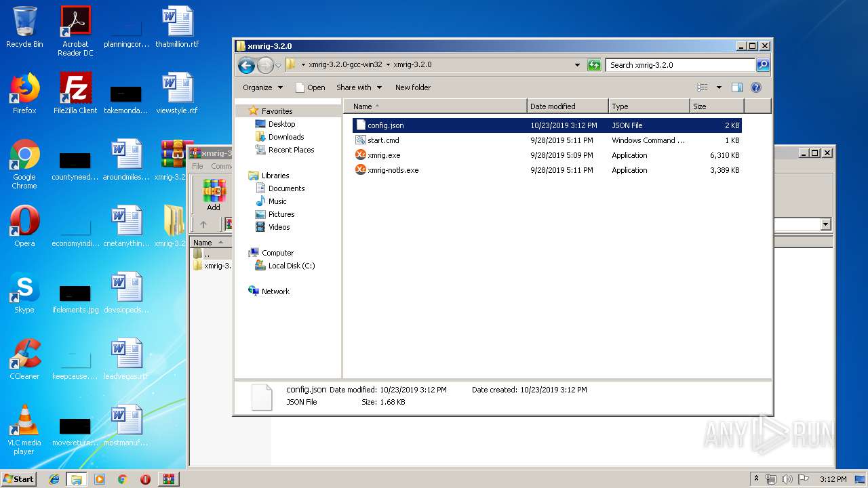Sort by the Size column header

coord(717,106)
